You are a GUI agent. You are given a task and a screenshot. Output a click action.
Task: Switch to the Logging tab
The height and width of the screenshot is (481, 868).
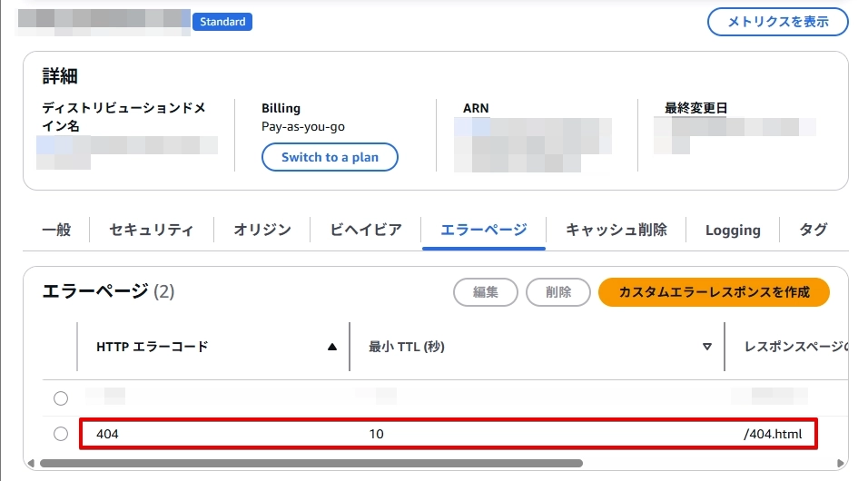click(733, 231)
